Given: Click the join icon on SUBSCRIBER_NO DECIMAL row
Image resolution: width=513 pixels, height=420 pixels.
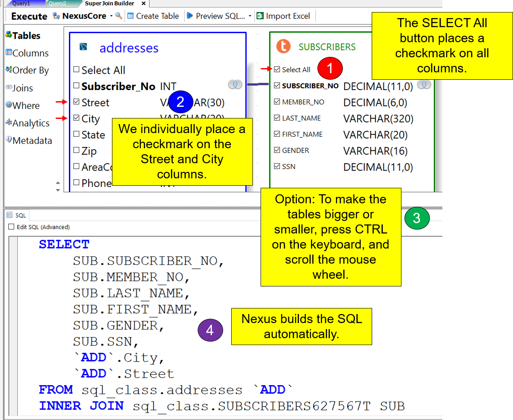Looking at the screenshot, I should click(x=424, y=84).
